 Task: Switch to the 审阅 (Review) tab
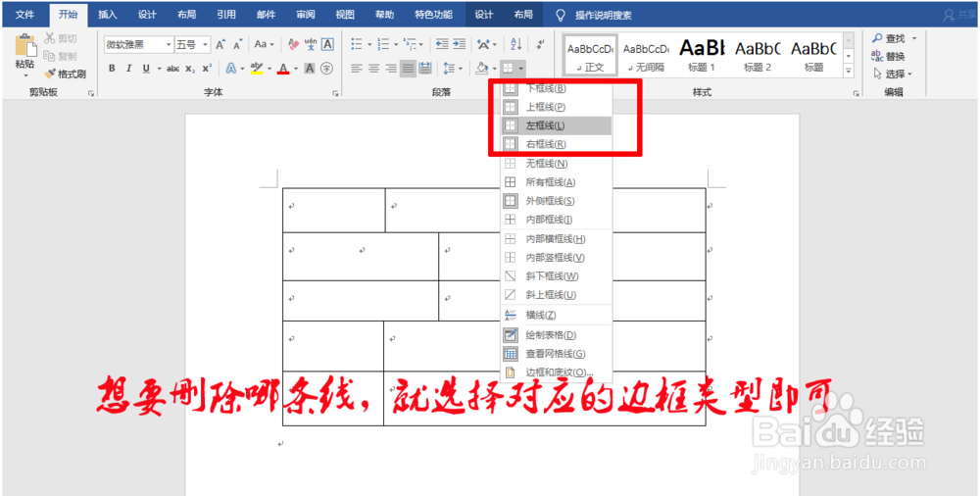306,15
